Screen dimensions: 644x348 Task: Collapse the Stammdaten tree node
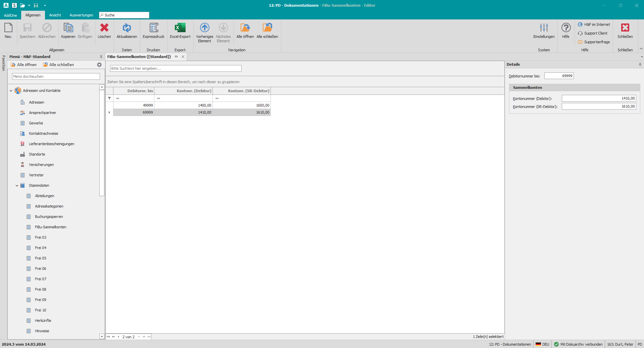17,185
